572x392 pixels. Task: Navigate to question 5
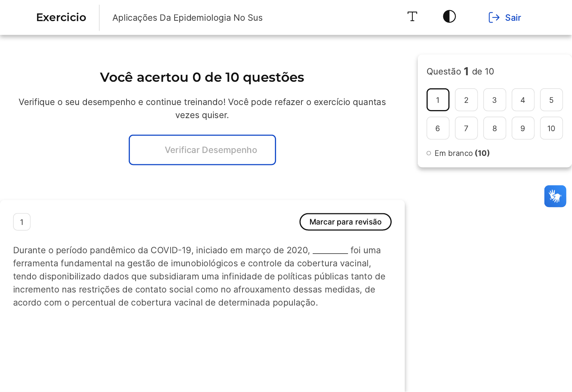tap(551, 100)
